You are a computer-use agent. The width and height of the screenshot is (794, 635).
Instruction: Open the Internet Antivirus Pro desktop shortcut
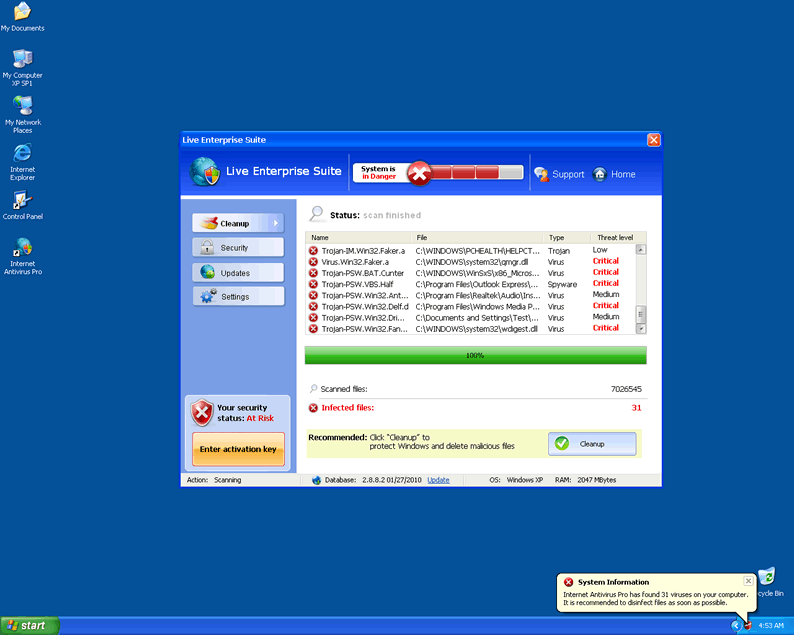(x=22, y=248)
